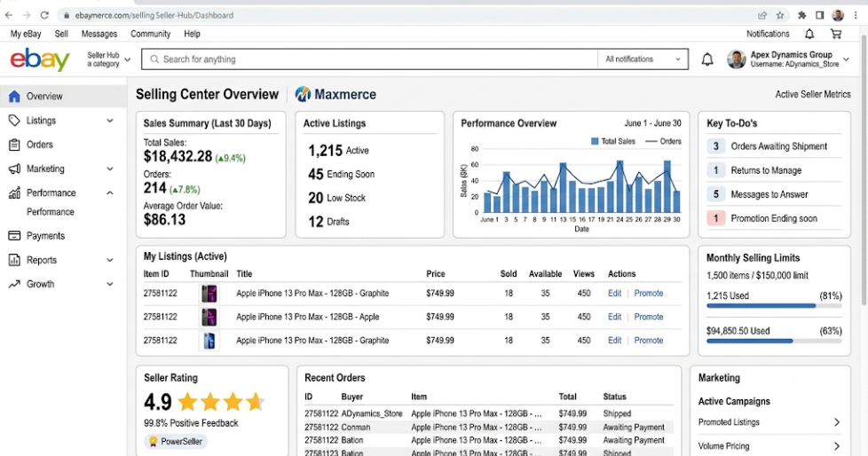Screen dimensions: 868x456
Task: Open the shopping cart icon
Action: [836, 34]
